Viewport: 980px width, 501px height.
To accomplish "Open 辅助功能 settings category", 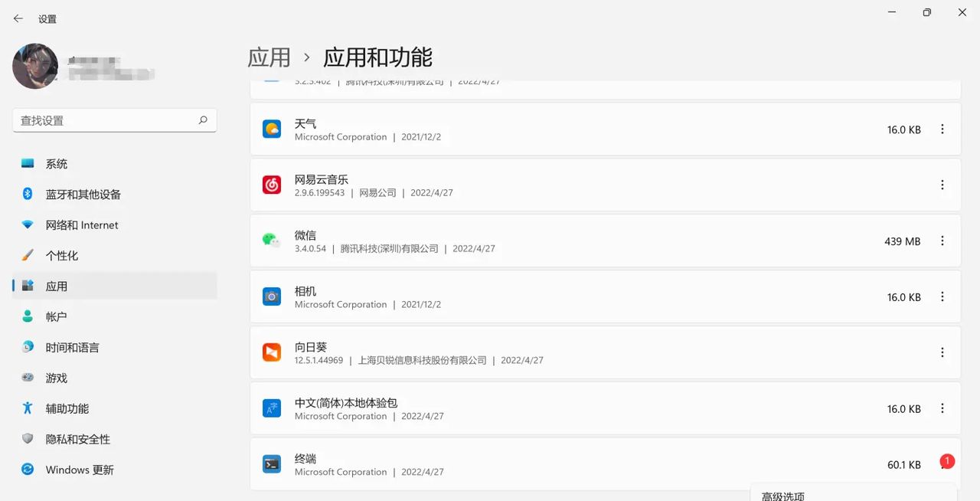I will pyautogui.click(x=115, y=409).
